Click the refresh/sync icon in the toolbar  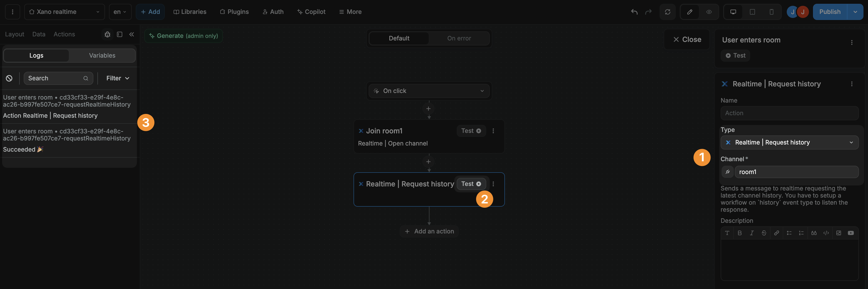(667, 12)
